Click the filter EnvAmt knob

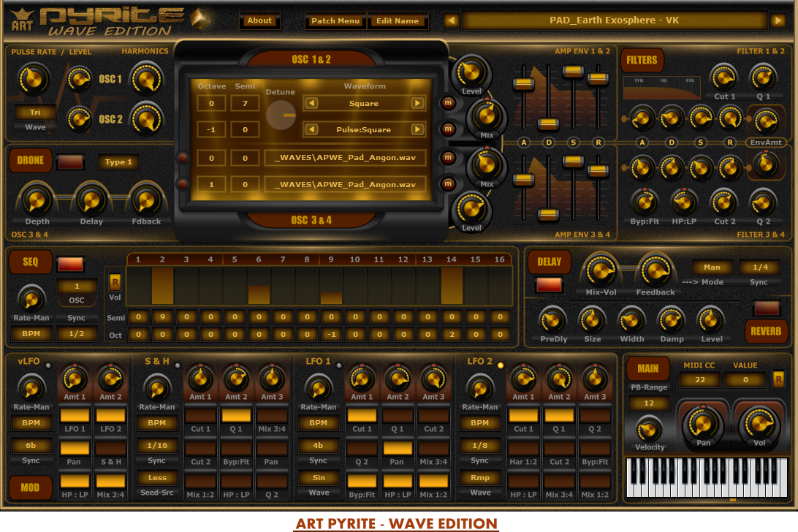tap(764, 120)
